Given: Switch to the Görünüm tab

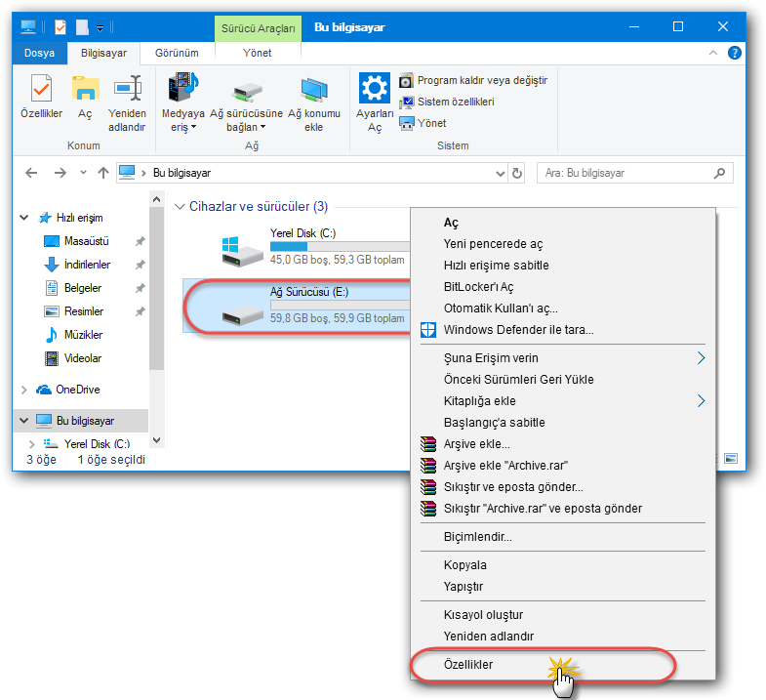Looking at the screenshot, I should (177, 53).
